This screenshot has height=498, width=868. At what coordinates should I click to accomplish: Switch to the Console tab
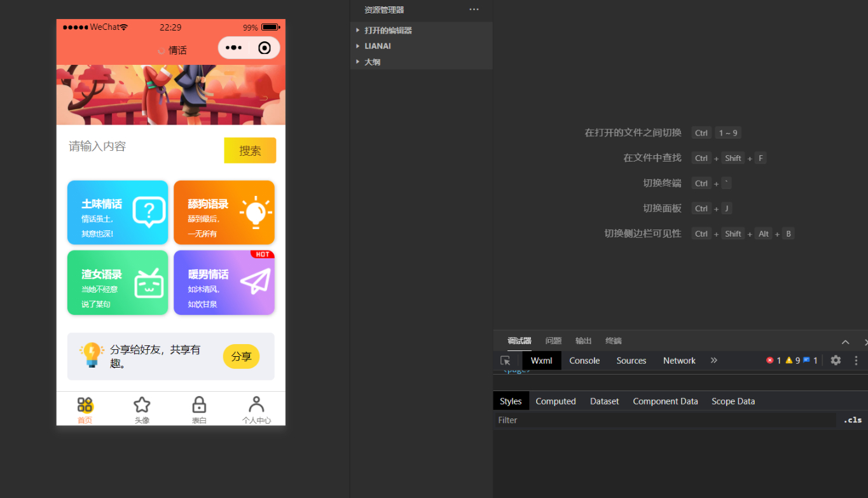point(584,361)
